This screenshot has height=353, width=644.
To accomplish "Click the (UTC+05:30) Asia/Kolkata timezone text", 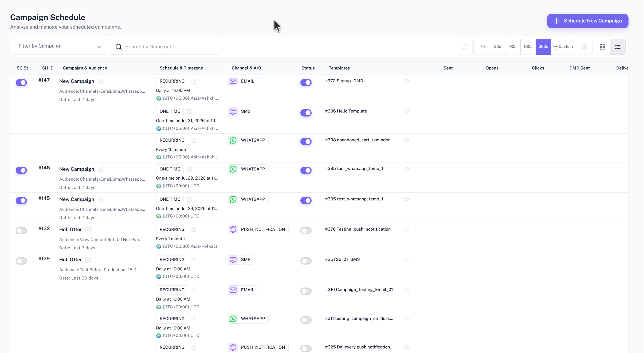I will [190, 246].
